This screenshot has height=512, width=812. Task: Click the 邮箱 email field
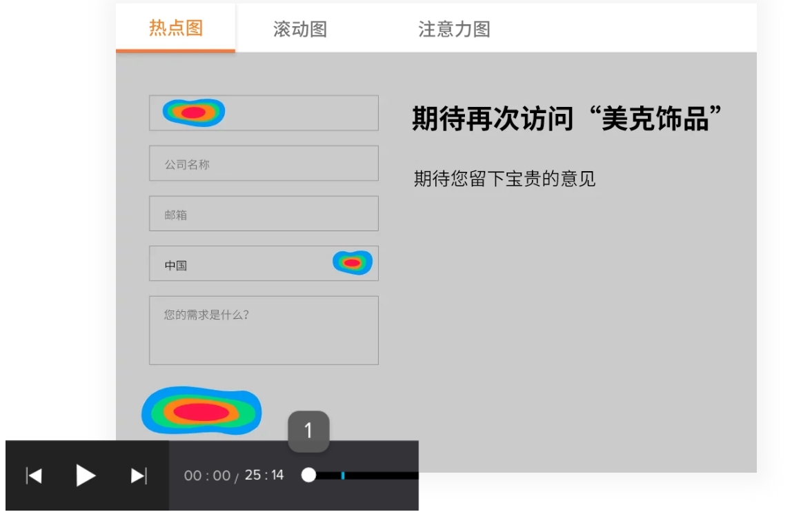pyautogui.click(x=264, y=213)
